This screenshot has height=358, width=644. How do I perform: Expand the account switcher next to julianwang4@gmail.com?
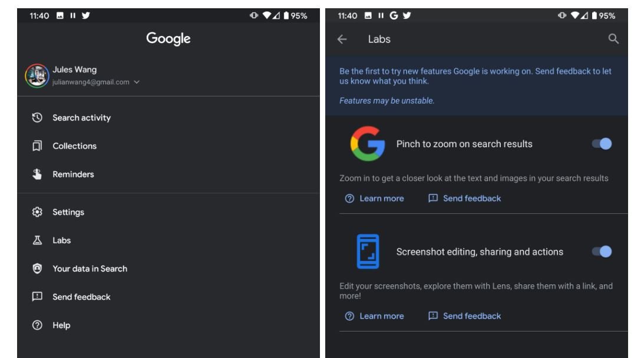coord(137,82)
